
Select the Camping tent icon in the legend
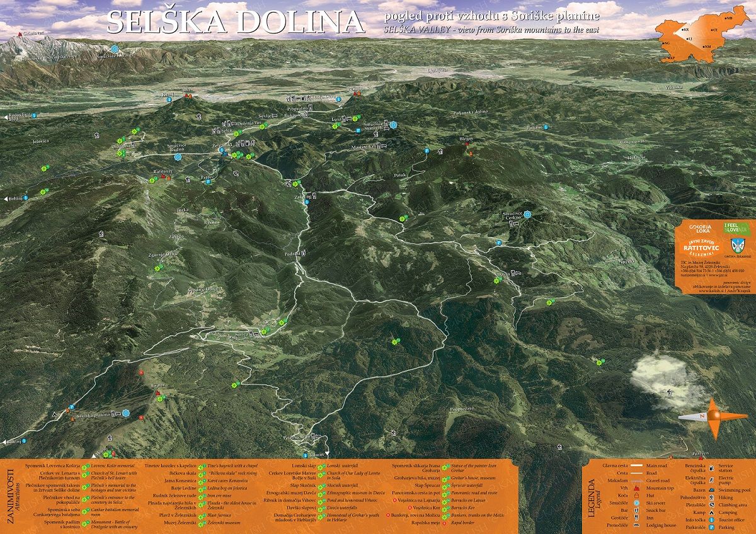point(712,512)
